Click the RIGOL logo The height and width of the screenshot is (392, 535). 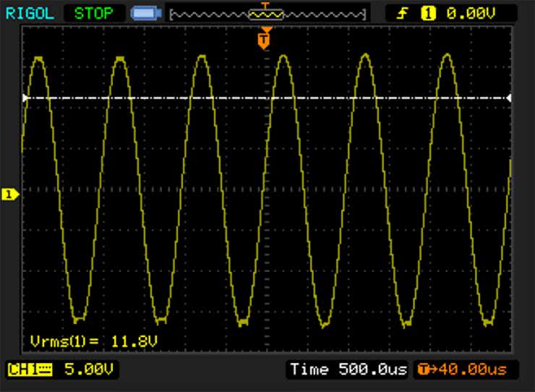point(30,13)
